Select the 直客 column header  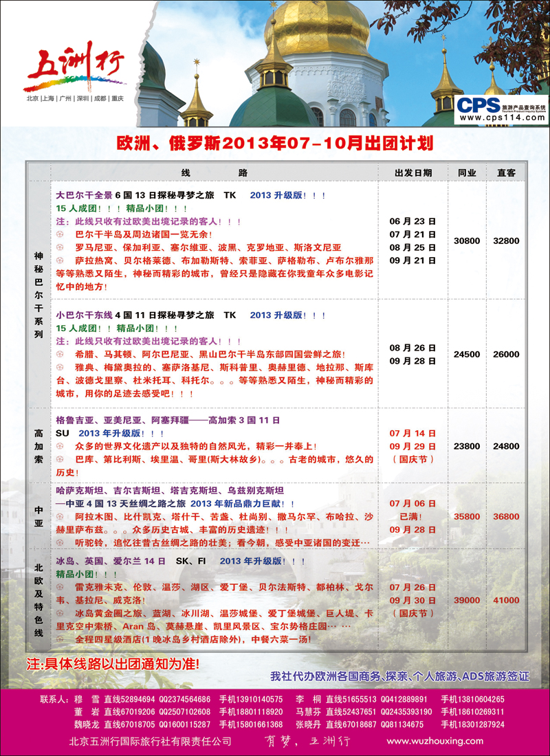pyautogui.click(x=506, y=173)
